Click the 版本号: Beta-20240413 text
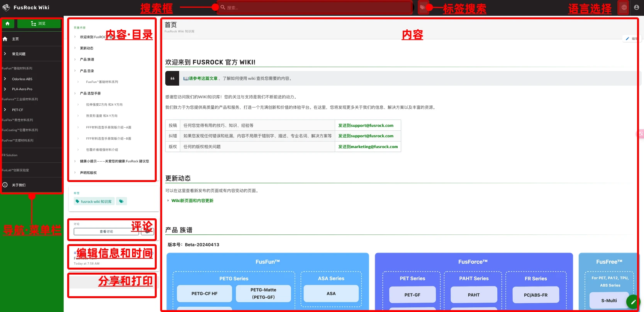The width and height of the screenshot is (644, 312). pos(193,245)
